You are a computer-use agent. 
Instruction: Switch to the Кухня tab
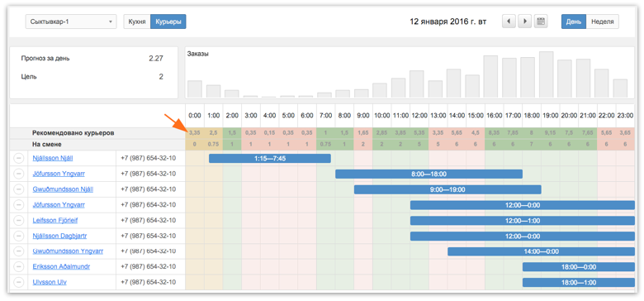pos(137,21)
